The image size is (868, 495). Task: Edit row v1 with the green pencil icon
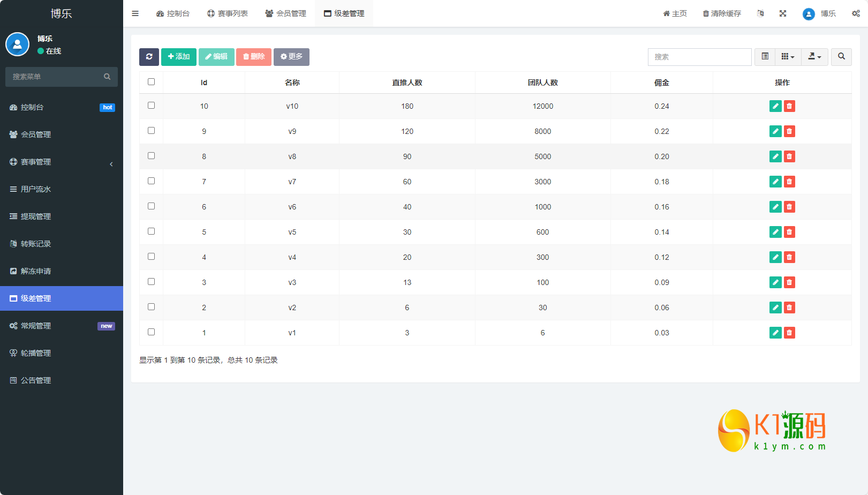[x=775, y=333]
